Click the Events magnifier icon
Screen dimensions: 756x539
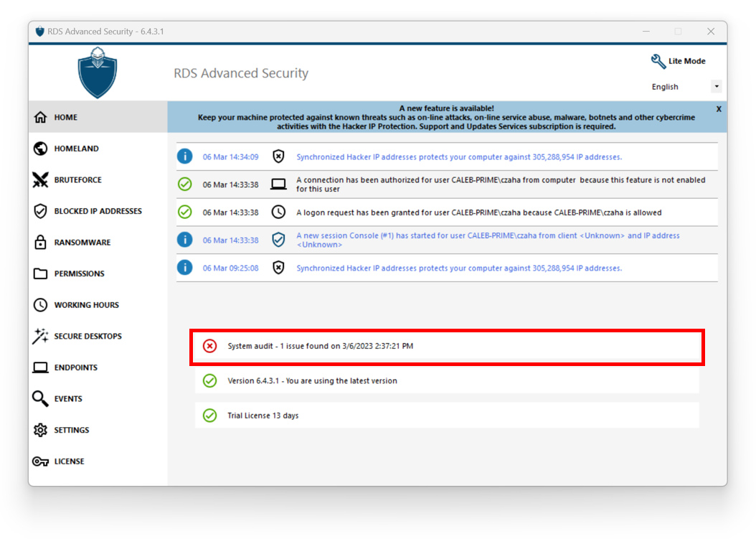pos(40,398)
